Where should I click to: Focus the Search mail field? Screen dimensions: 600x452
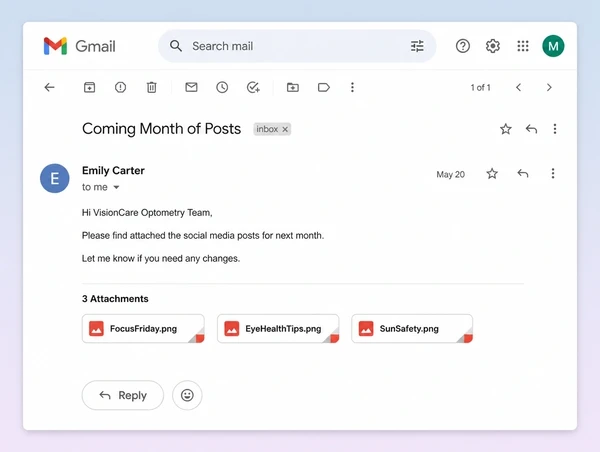click(x=297, y=46)
